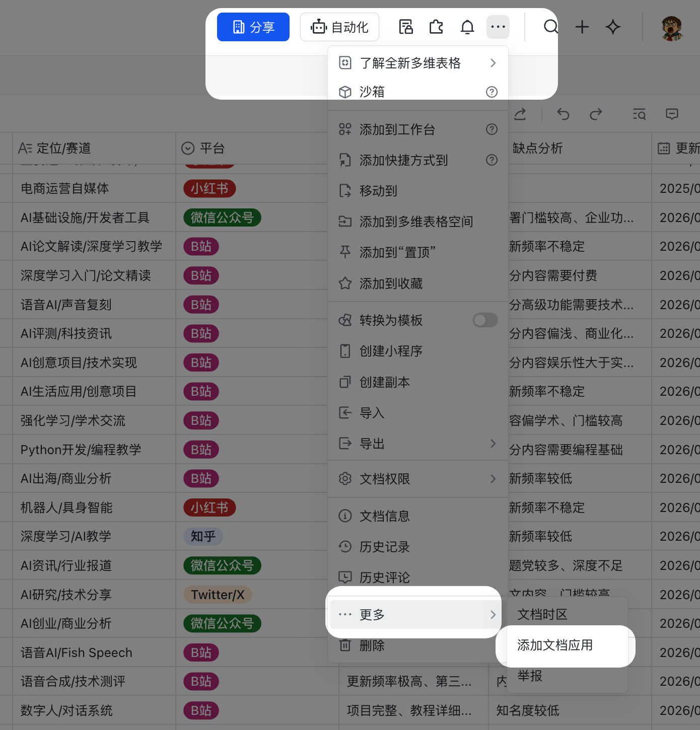This screenshot has width=700, height=730.
Task: Expand the 导出 submenu
Action: [418, 444]
